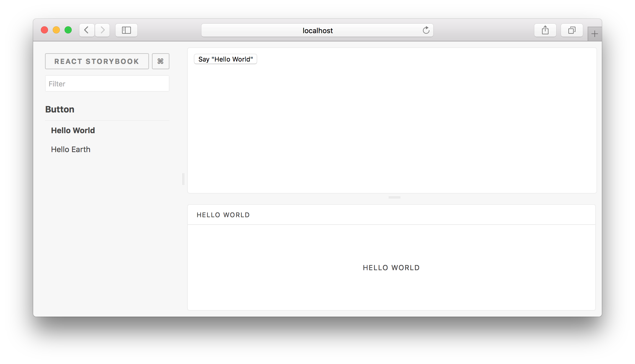Reload the localhost page
The image size is (635, 364).
[426, 30]
